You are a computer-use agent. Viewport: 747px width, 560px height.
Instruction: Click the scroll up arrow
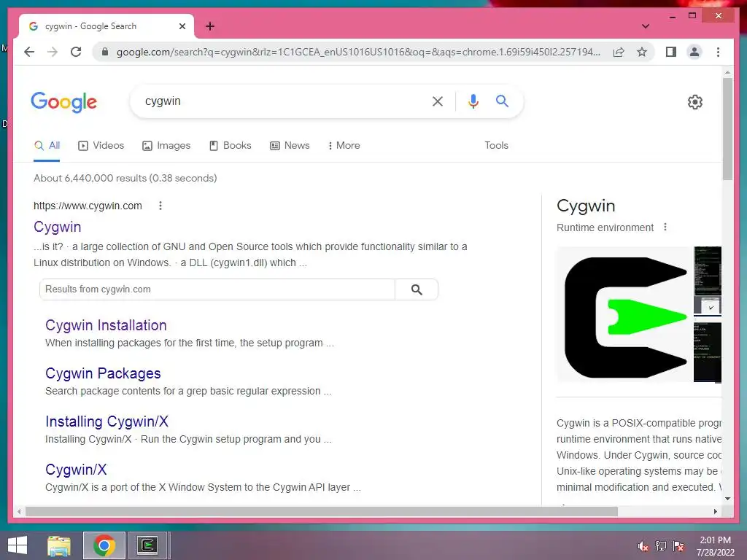[727, 72]
